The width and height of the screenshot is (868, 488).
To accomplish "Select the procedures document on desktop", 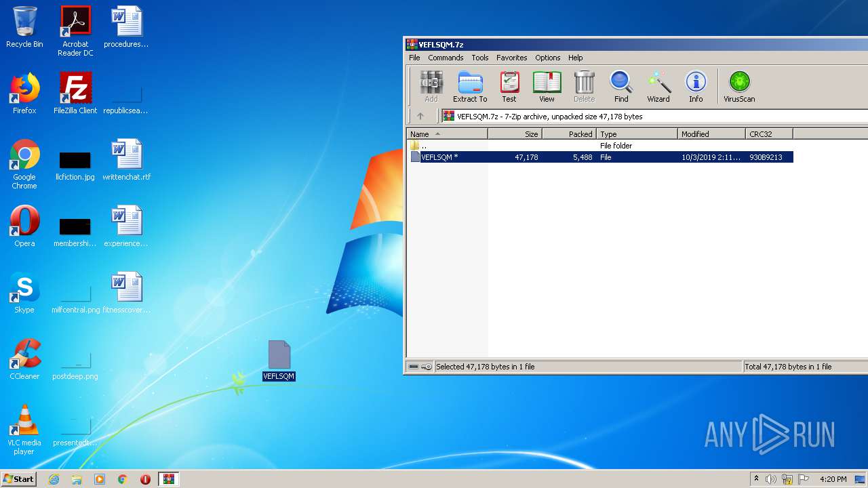I will tap(126, 28).
